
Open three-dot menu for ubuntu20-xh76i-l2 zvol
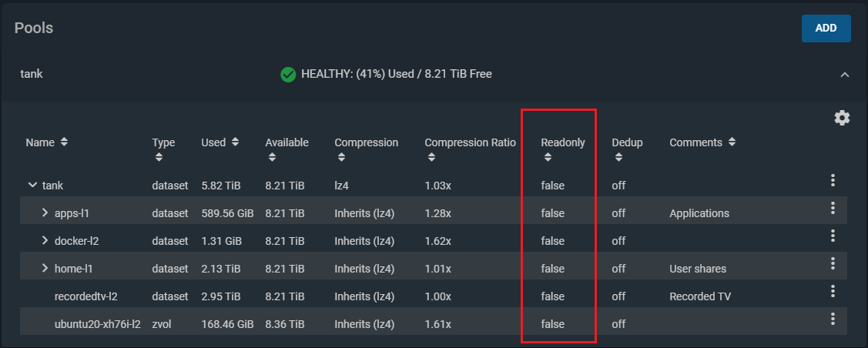[x=833, y=319]
